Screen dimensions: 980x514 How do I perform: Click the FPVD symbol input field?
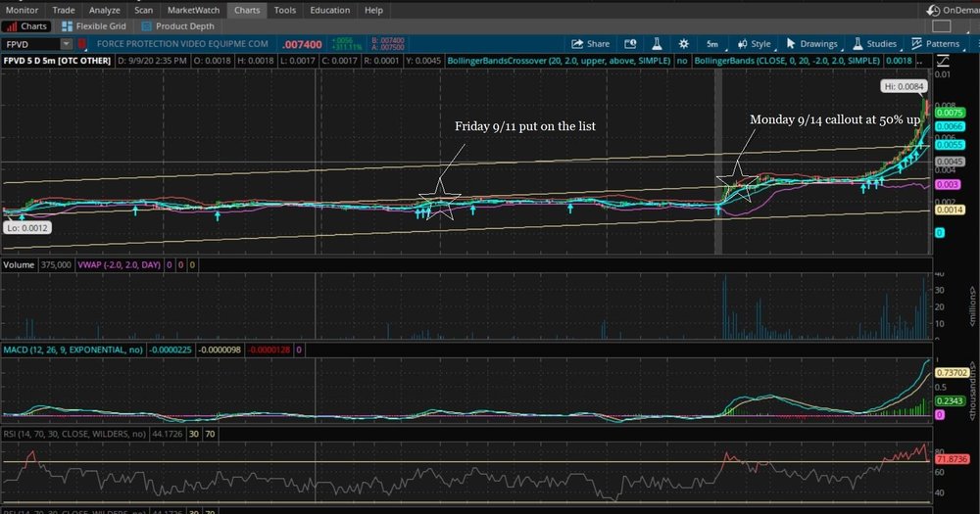point(31,44)
